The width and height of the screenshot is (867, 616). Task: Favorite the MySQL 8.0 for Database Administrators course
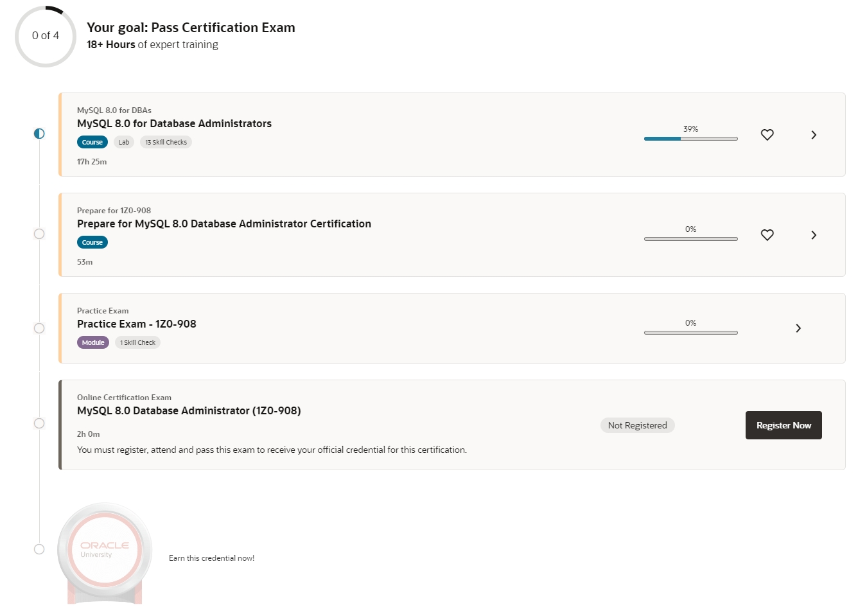[x=767, y=135]
